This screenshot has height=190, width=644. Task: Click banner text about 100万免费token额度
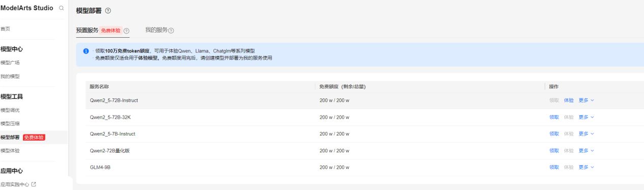175,51
